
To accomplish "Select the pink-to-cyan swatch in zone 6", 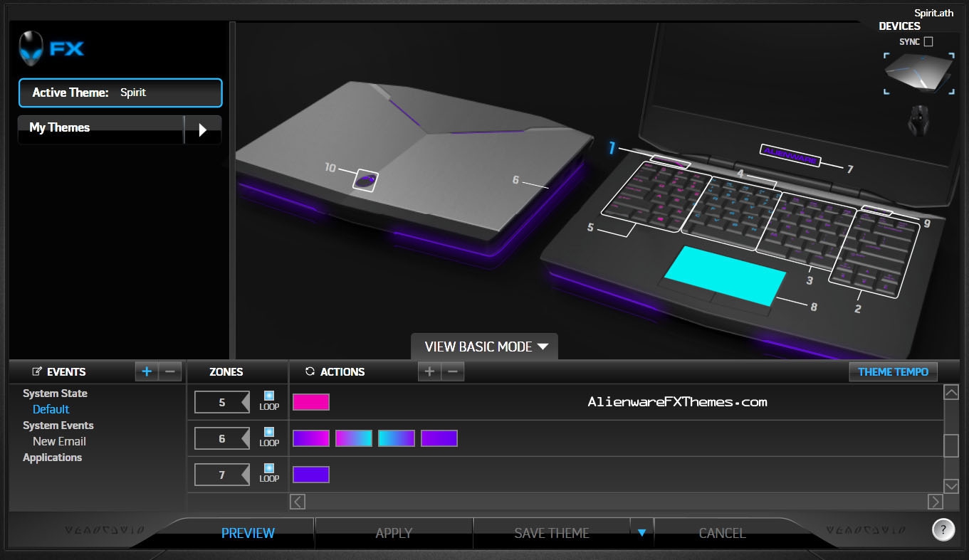I will pos(354,438).
